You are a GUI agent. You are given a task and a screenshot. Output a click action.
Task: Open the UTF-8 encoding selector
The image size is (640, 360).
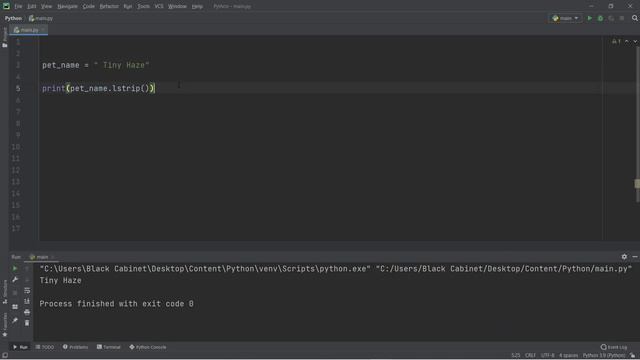[547, 356]
